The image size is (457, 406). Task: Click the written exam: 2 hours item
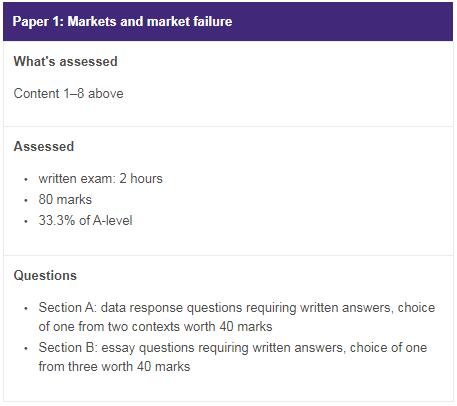(100, 179)
